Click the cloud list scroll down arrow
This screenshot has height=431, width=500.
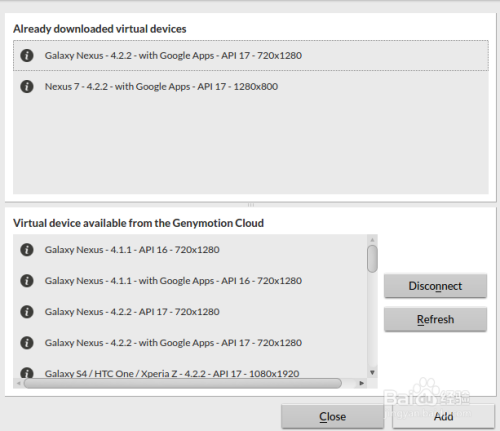tap(372, 373)
